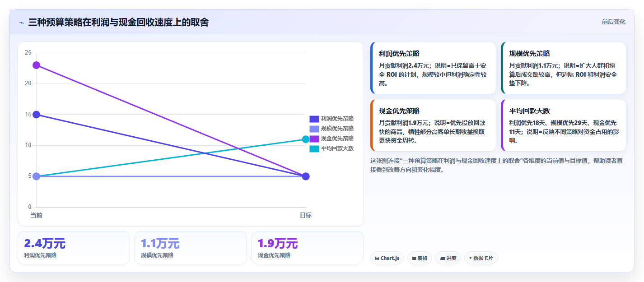Open the Chart.js tag chip
Image resolution: width=644 pixels, height=282 pixels.
tap(387, 258)
